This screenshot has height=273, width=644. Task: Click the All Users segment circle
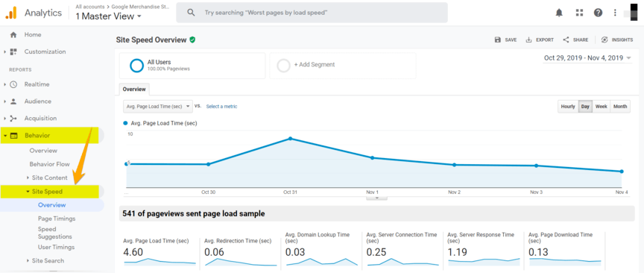pos(136,66)
